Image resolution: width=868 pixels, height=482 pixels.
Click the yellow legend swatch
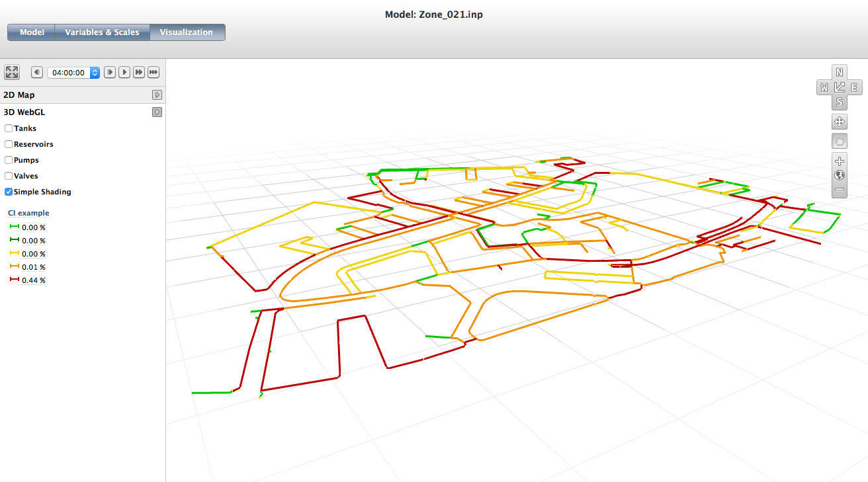click(13, 254)
